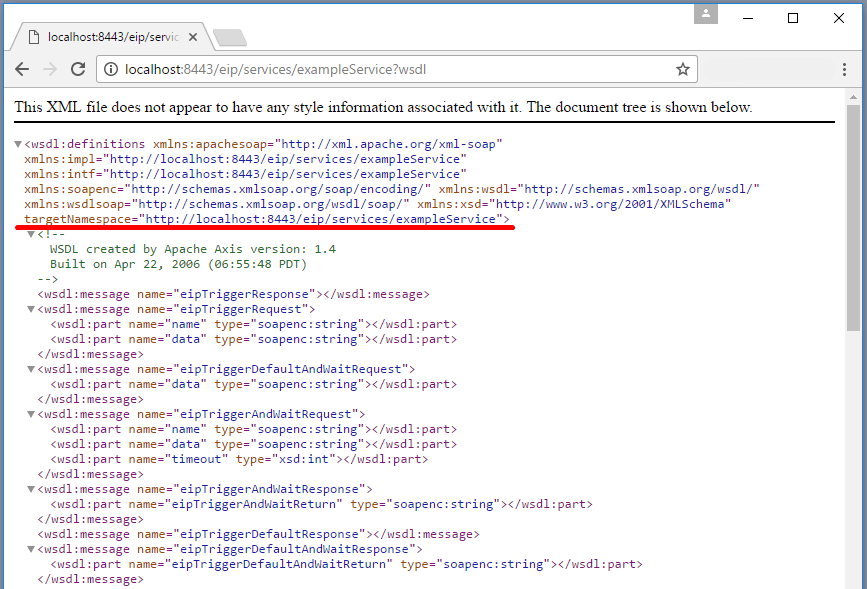Image resolution: width=867 pixels, height=589 pixels.
Task: Click the eipTriggerDefaultAndWaitReturn part line
Action: coord(346,564)
